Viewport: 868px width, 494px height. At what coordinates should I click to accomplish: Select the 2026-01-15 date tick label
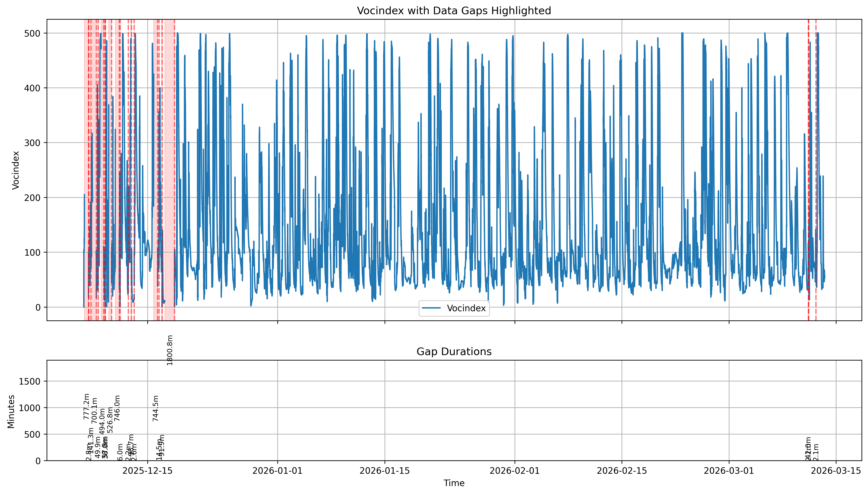[x=385, y=471]
